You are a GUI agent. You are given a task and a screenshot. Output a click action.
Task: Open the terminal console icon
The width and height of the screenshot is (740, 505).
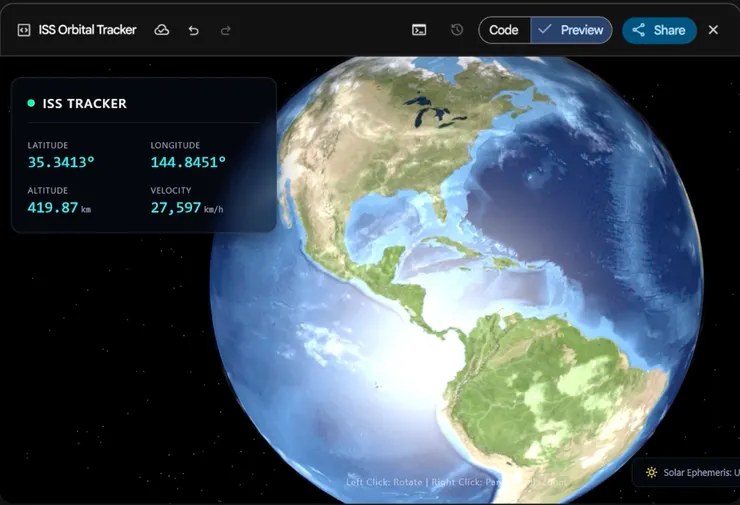(x=419, y=30)
